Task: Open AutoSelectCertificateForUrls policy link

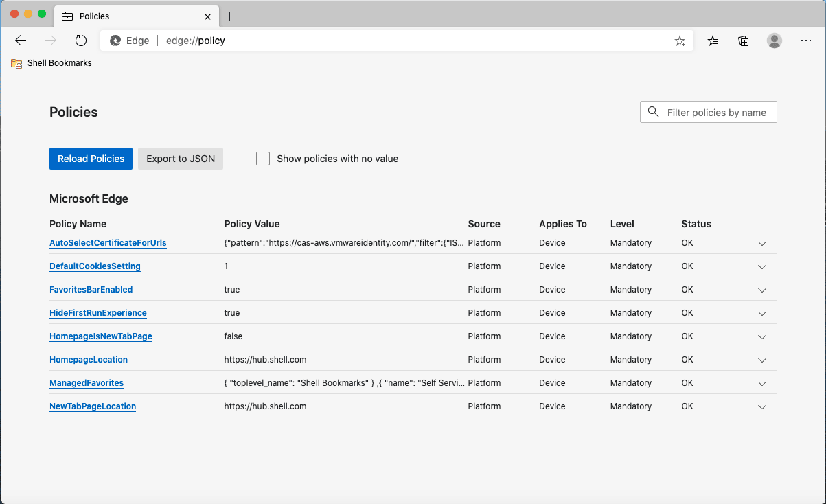Action: (x=108, y=243)
